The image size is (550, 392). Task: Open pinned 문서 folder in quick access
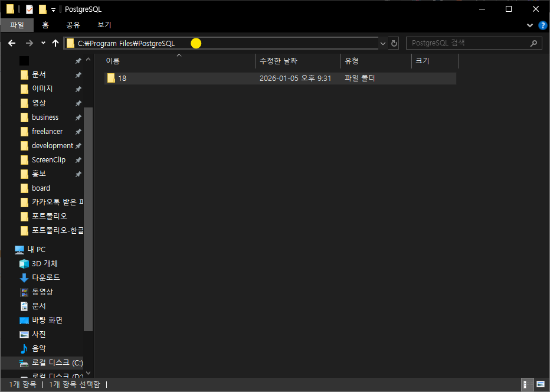point(38,75)
